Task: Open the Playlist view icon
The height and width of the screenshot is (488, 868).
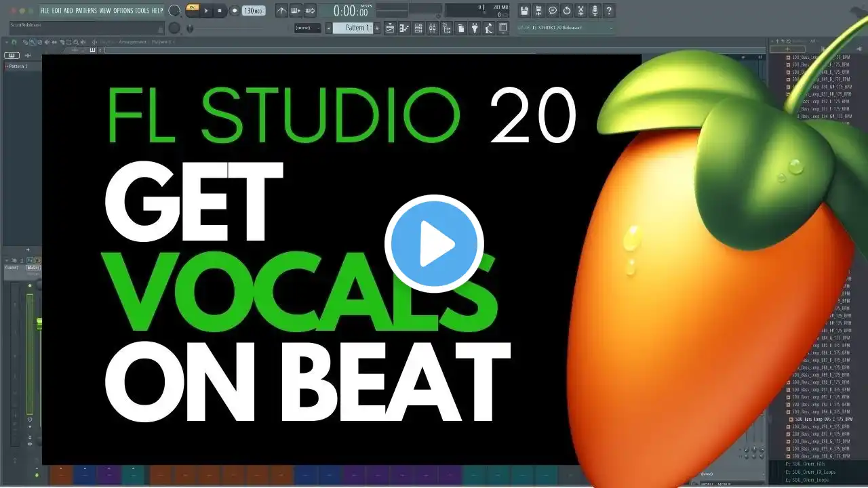Action: click(x=390, y=28)
